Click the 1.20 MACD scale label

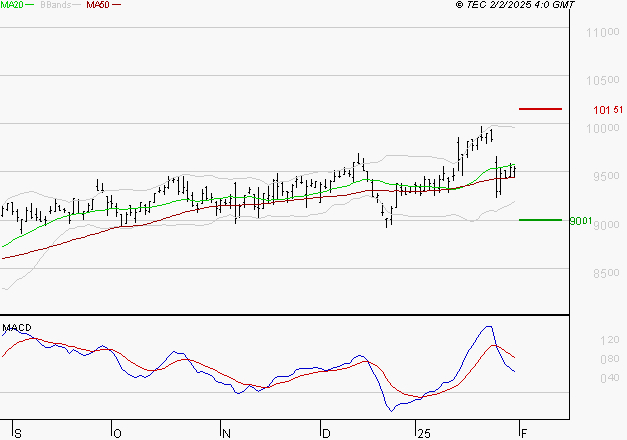pos(610,340)
